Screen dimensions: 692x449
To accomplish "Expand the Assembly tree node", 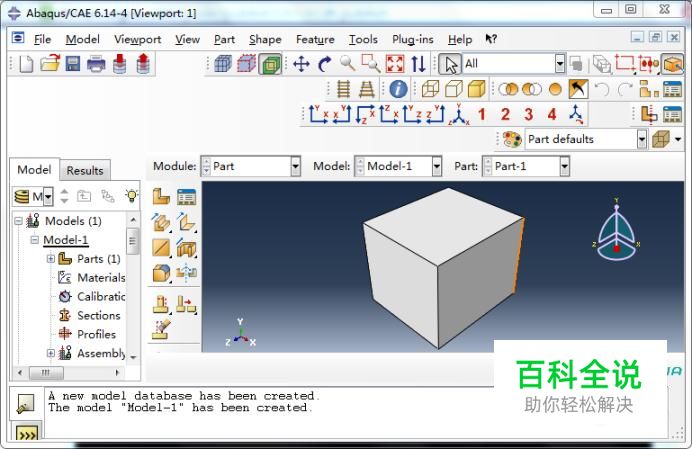I will [51, 353].
